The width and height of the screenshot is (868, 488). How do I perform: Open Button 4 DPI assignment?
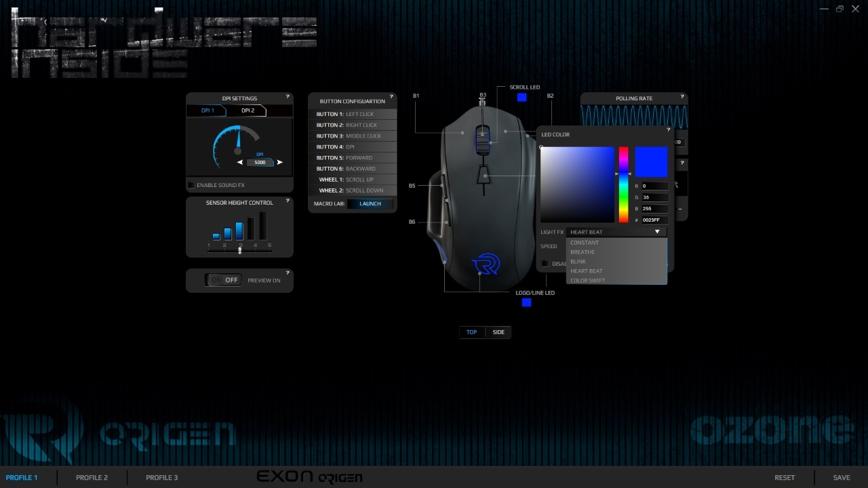point(353,147)
